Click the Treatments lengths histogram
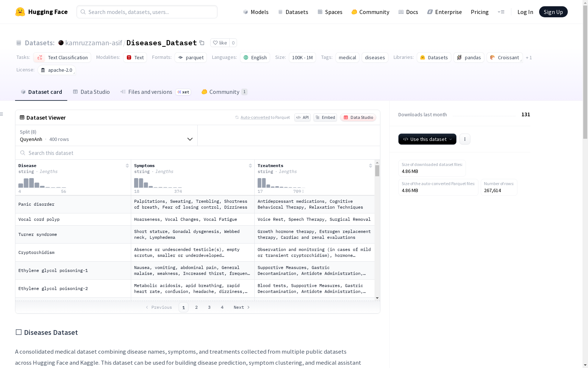The width and height of the screenshot is (588, 368). pyautogui.click(x=281, y=183)
